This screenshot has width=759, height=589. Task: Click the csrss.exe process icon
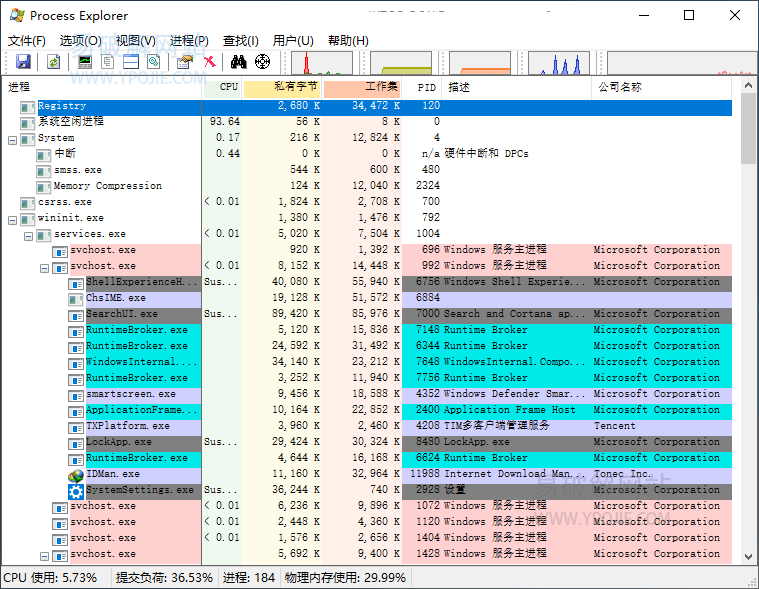[28, 203]
